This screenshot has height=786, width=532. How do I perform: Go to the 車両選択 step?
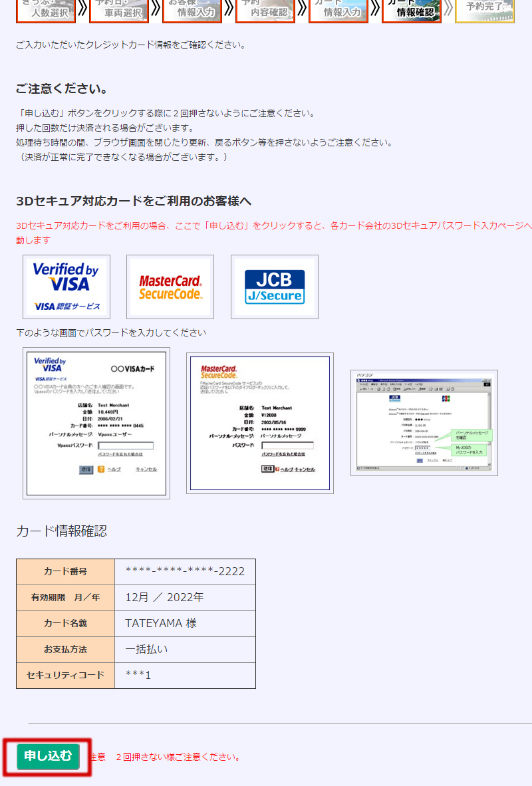(119, 11)
